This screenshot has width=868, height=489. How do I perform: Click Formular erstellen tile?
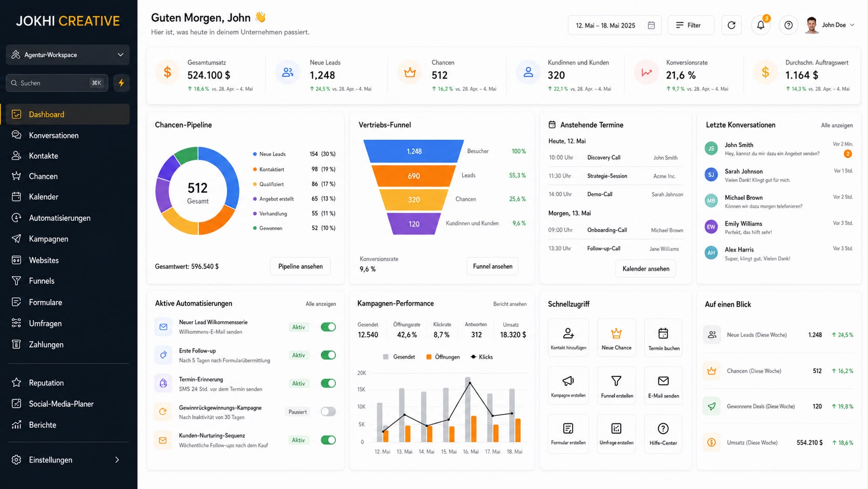568,433
